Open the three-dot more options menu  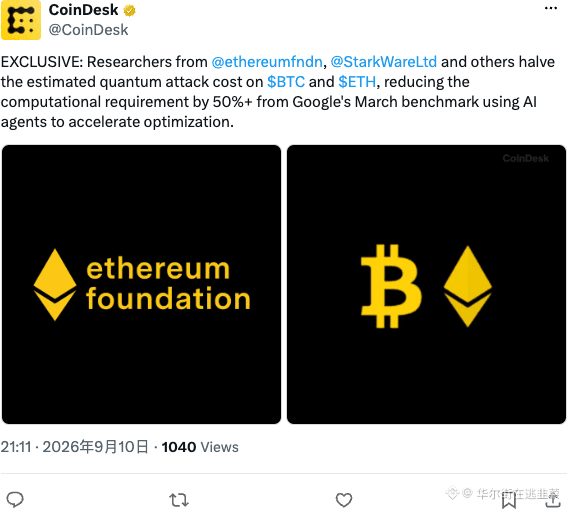tap(551, 8)
